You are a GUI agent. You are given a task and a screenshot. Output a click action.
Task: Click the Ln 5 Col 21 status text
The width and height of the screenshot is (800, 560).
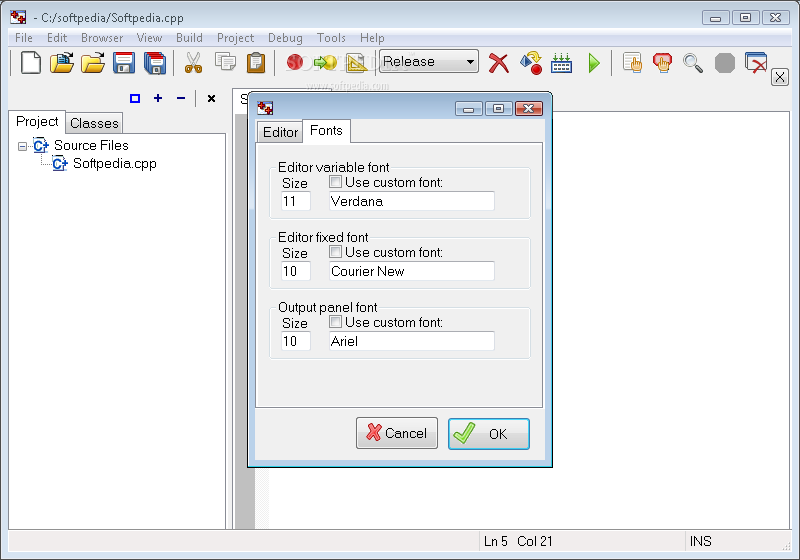[x=518, y=541]
